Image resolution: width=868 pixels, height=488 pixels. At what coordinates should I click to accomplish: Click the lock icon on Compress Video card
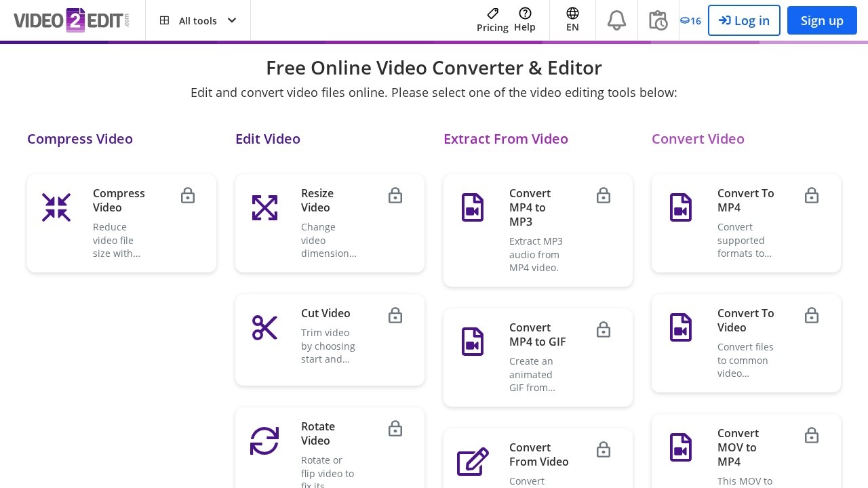(188, 196)
